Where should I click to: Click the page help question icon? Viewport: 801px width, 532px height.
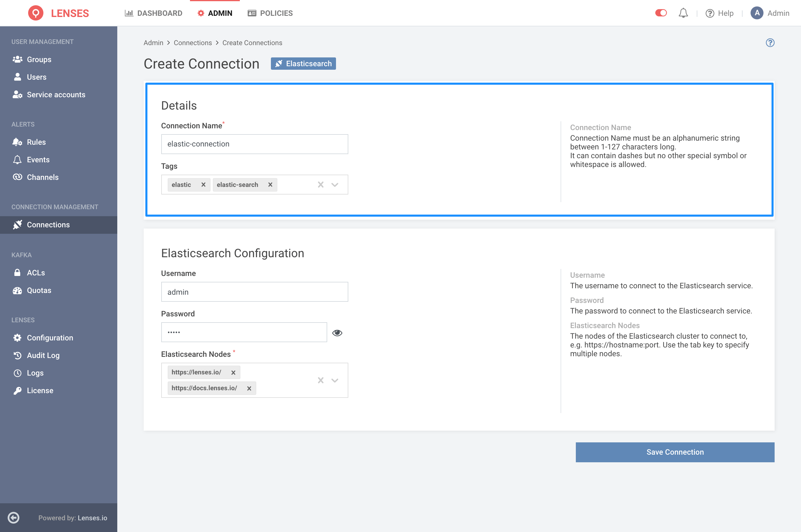(770, 42)
